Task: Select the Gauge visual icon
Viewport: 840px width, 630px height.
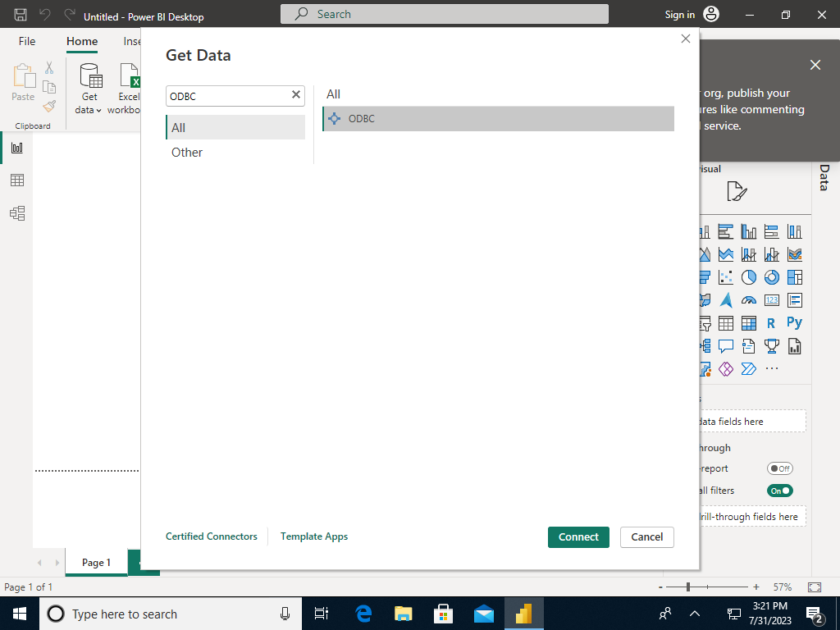Action: [748, 300]
